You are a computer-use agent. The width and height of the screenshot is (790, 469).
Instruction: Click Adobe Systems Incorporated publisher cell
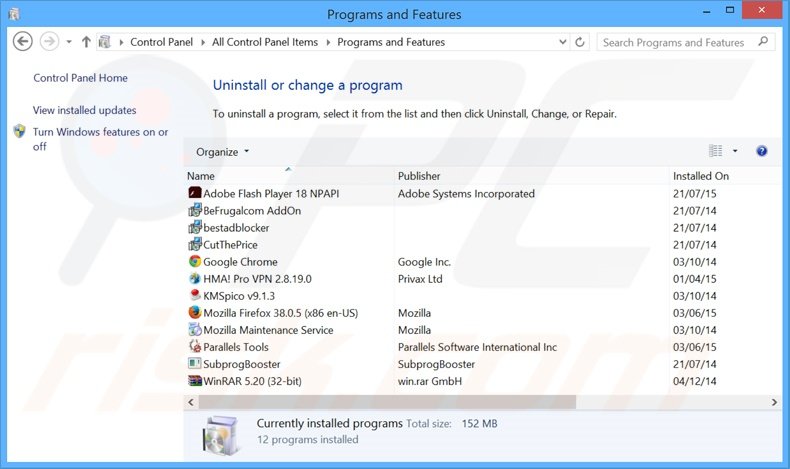(466, 193)
